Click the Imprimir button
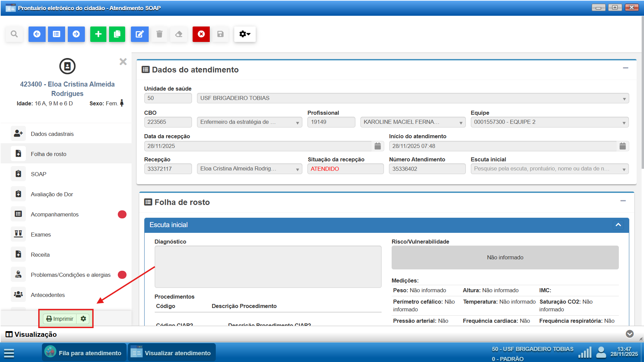This screenshot has height=362, width=644. [x=60, y=319]
